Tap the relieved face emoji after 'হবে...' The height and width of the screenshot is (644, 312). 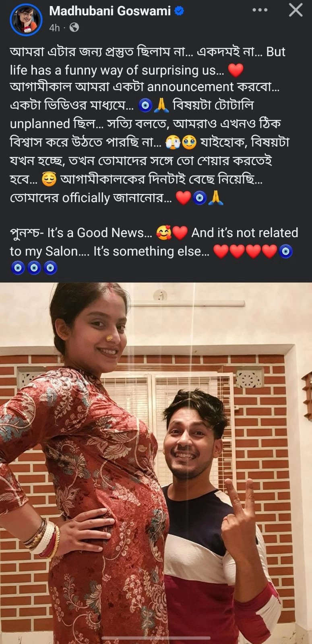(x=49, y=179)
